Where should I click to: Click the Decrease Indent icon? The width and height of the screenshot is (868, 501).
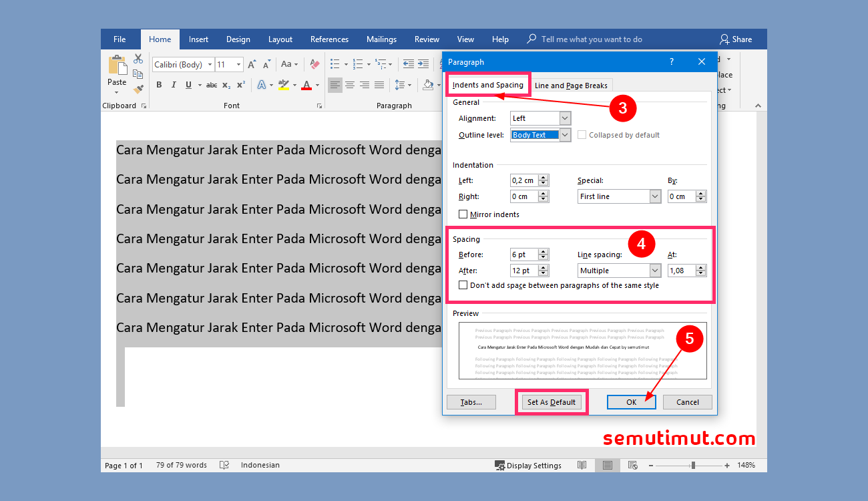pyautogui.click(x=408, y=65)
